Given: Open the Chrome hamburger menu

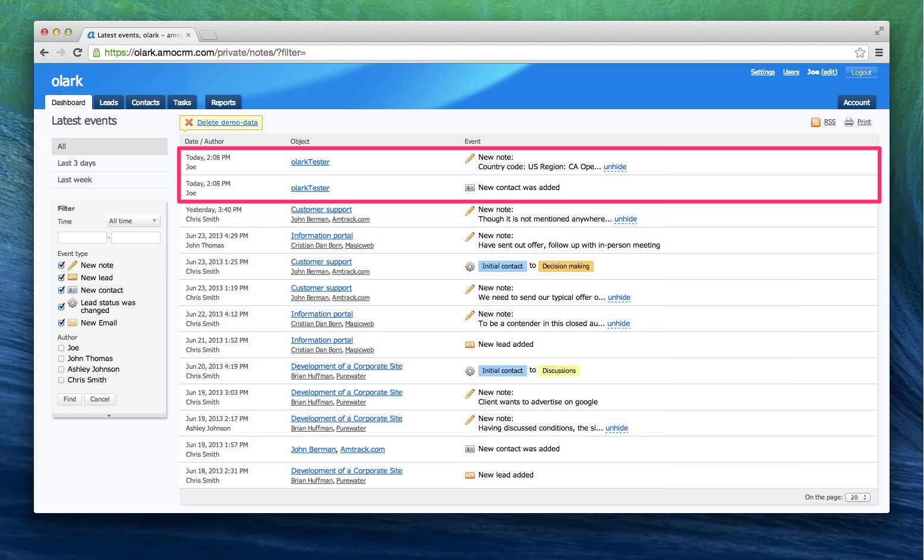Looking at the screenshot, I should (879, 53).
